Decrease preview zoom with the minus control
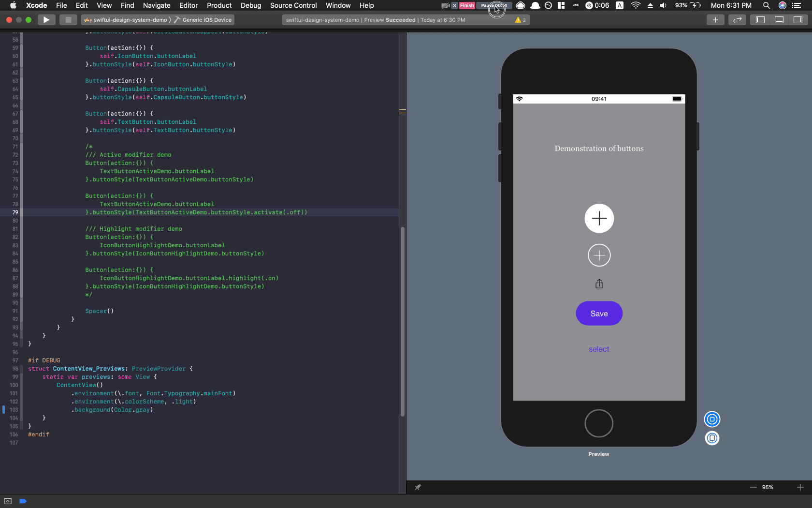The height and width of the screenshot is (508, 812). pos(753,487)
